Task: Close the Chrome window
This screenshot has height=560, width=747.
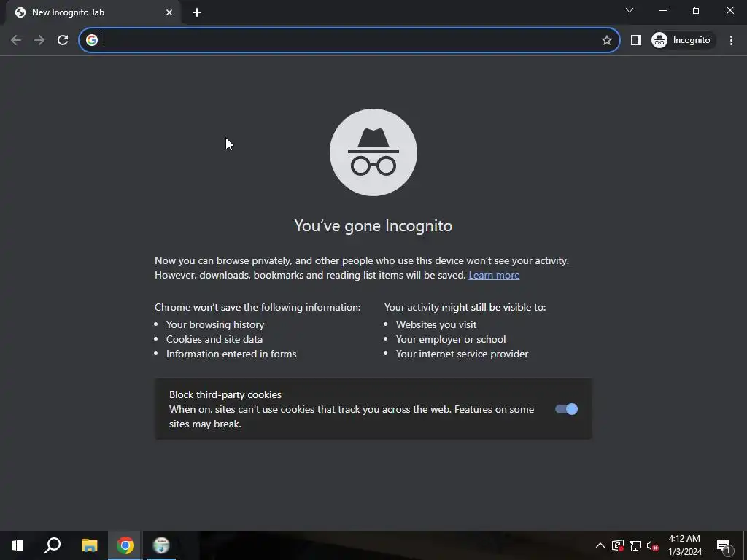Action: pos(729,10)
